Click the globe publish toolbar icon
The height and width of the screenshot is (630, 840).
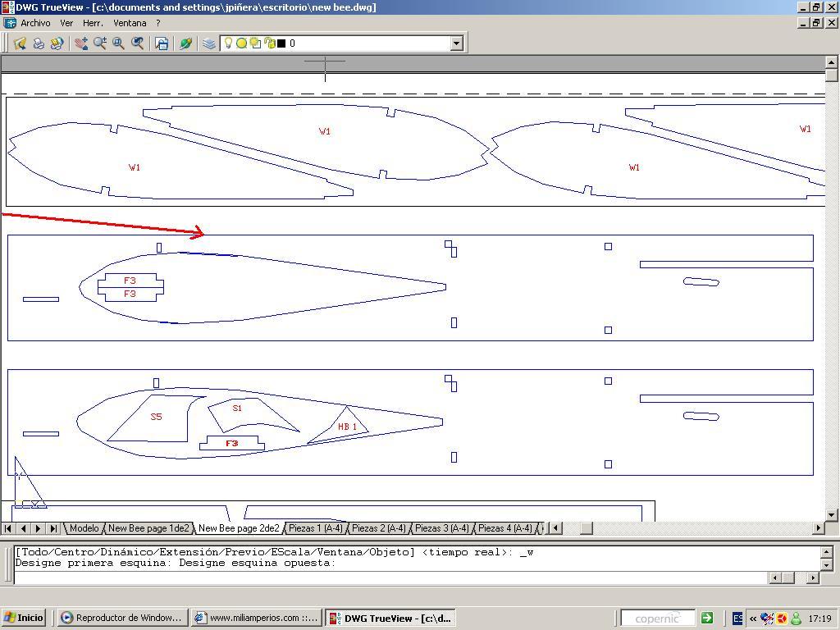(185, 43)
